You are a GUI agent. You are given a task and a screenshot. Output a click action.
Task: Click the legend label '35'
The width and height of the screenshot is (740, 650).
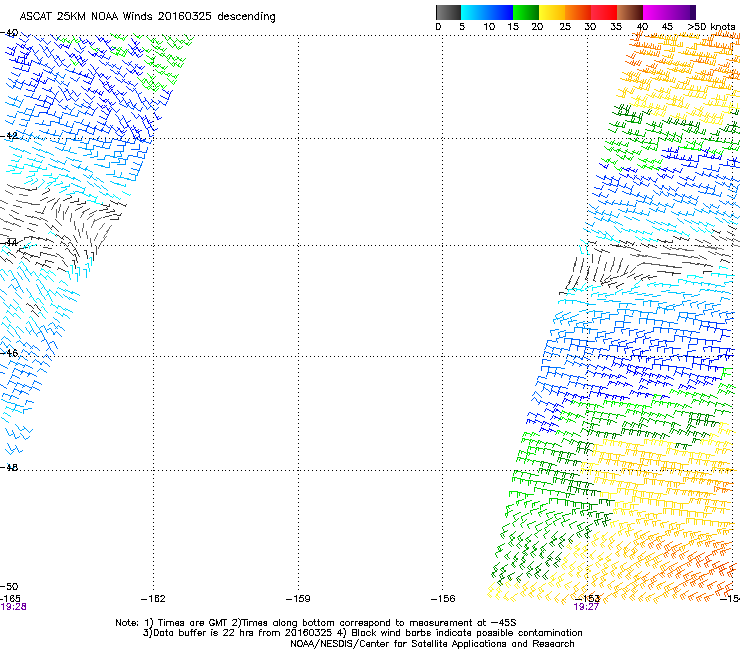pos(616,27)
